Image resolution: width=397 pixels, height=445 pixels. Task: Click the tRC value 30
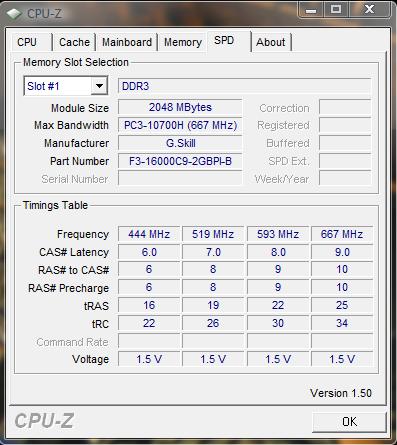pos(278,323)
